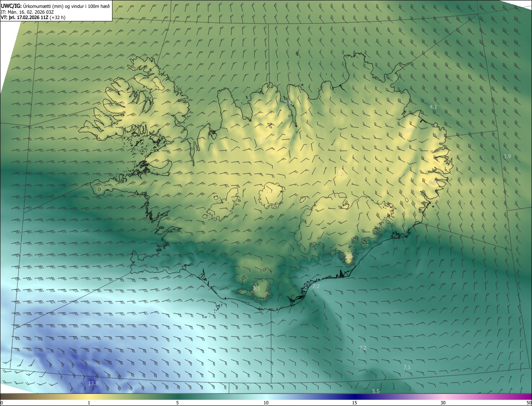Click the colorbar tick label 1
This screenshot has width=532, height=406.
pos(89,403)
